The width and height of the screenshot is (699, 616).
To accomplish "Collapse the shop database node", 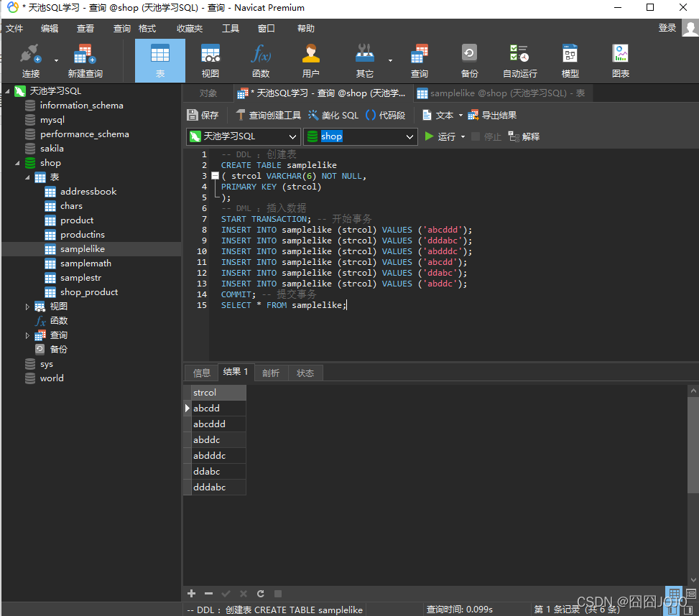I will pos(17,164).
